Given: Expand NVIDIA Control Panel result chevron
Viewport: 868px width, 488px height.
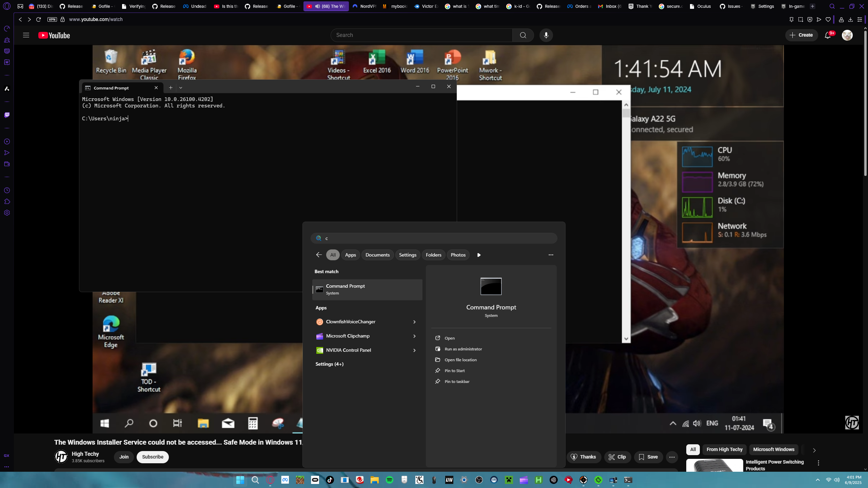Looking at the screenshot, I should [414, 350].
